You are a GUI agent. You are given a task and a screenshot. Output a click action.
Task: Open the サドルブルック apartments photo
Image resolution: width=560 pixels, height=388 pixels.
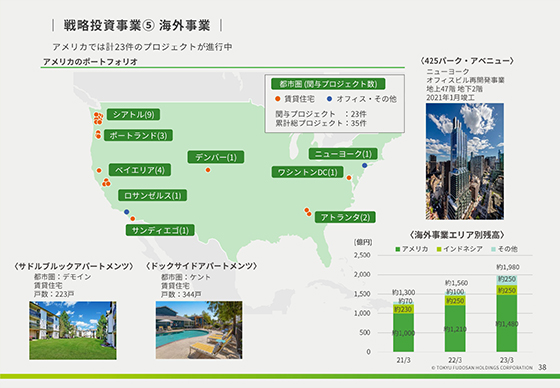pos(73,330)
